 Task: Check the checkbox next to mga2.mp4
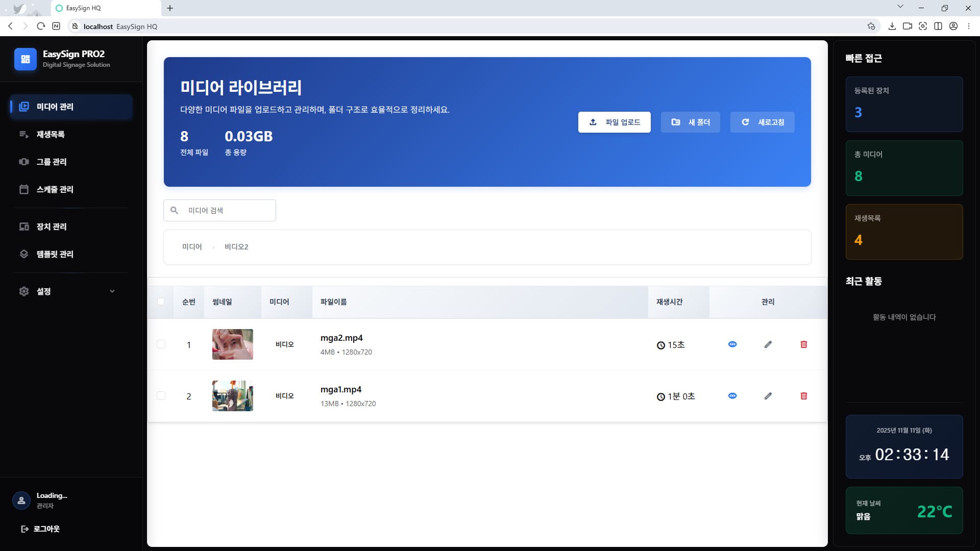point(162,344)
